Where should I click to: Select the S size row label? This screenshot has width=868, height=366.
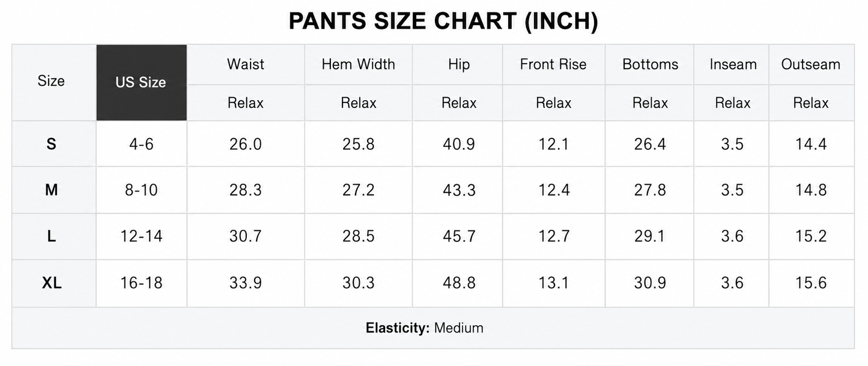point(51,144)
